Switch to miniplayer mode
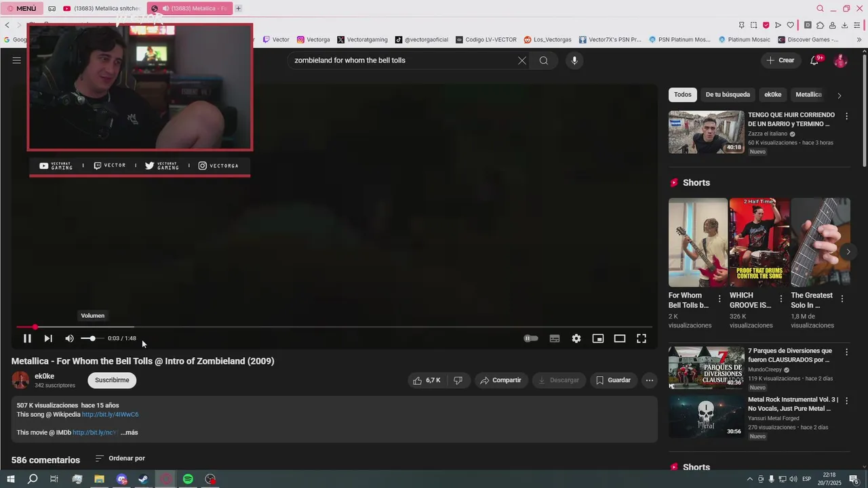The image size is (868, 488). [598, 338]
